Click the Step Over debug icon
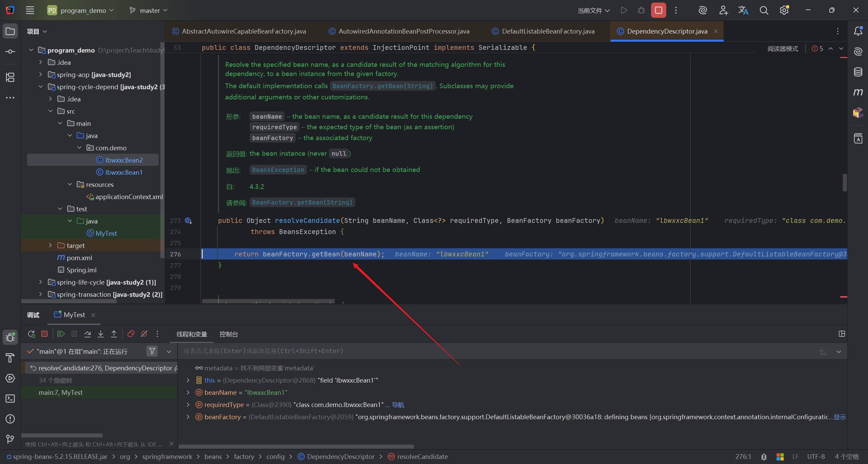Screen dimensions: 868x464 (x=87, y=334)
